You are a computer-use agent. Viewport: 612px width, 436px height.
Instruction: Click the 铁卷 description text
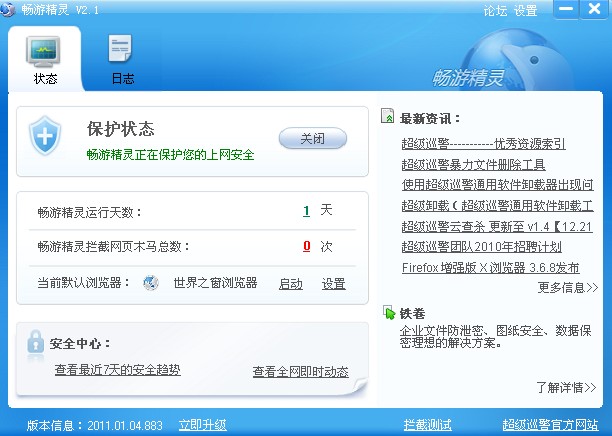tap(496, 336)
